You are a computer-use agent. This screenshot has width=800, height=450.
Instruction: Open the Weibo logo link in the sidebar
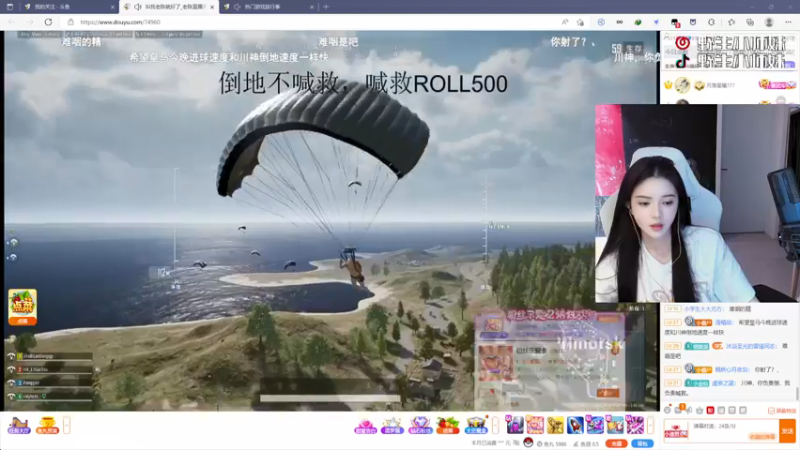click(682, 43)
